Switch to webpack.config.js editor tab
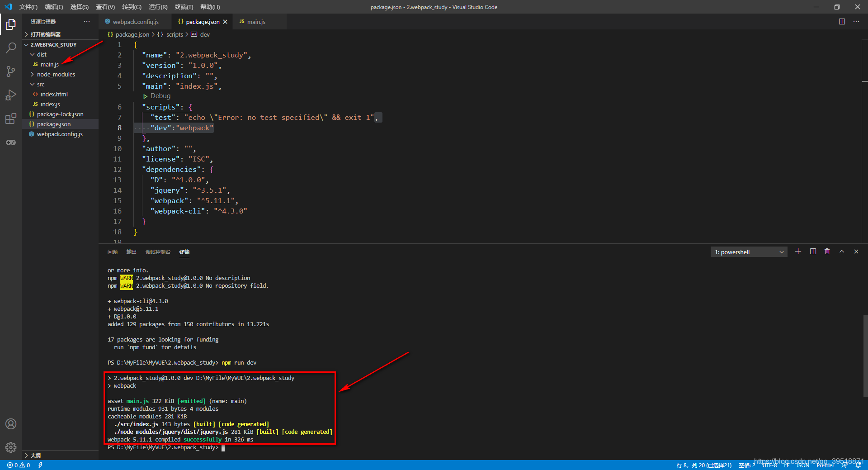 (x=135, y=22)
